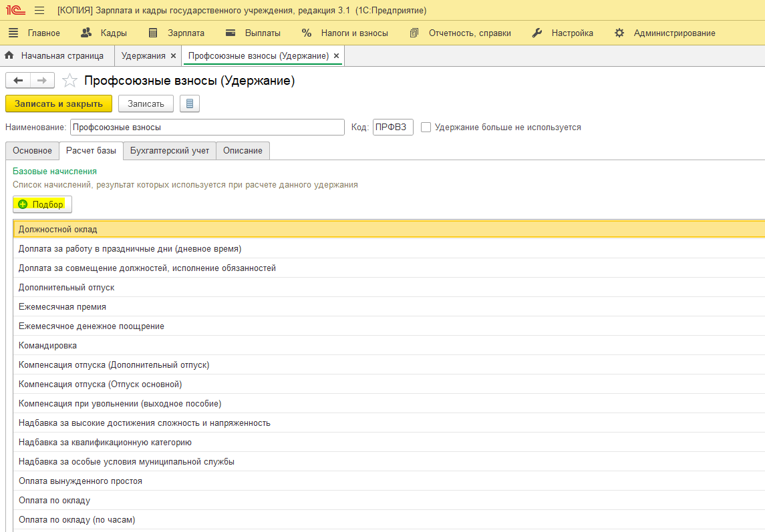
Task: Select the Профсоюзные взносы (Удержание) tab
Action: 258,55
